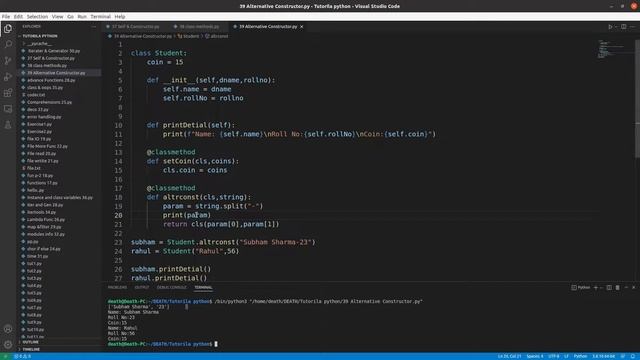
Task: Click altrconst in the breadcrumb path
Action: click(220, 36)
